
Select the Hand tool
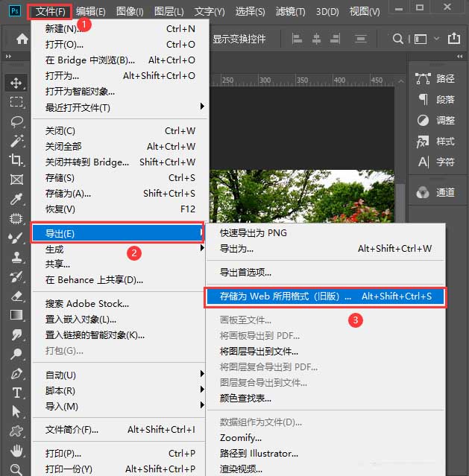(16, 451)
